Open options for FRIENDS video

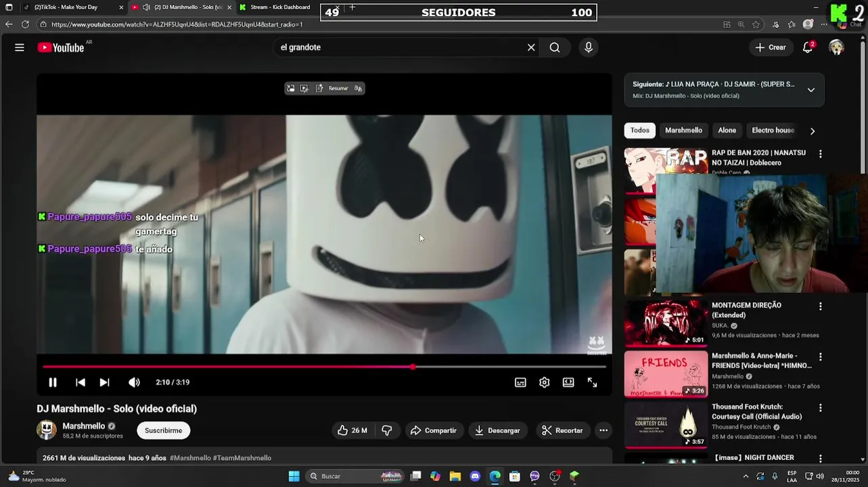click(x=821, y=356)
